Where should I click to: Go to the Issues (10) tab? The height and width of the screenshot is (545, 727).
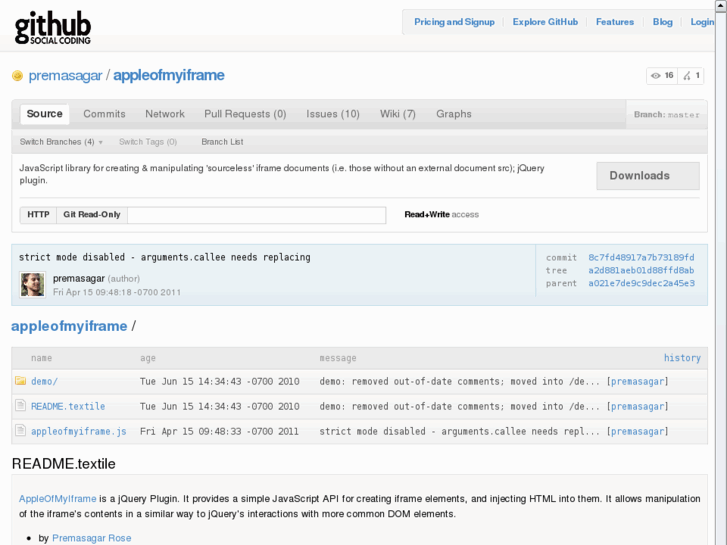coord(333,114)
